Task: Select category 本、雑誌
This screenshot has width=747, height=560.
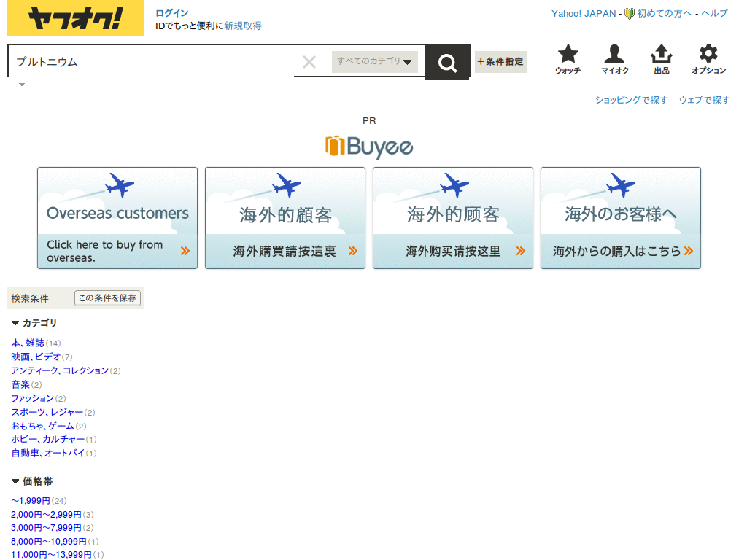Action: pyautogui.click(x=28, y=343)
